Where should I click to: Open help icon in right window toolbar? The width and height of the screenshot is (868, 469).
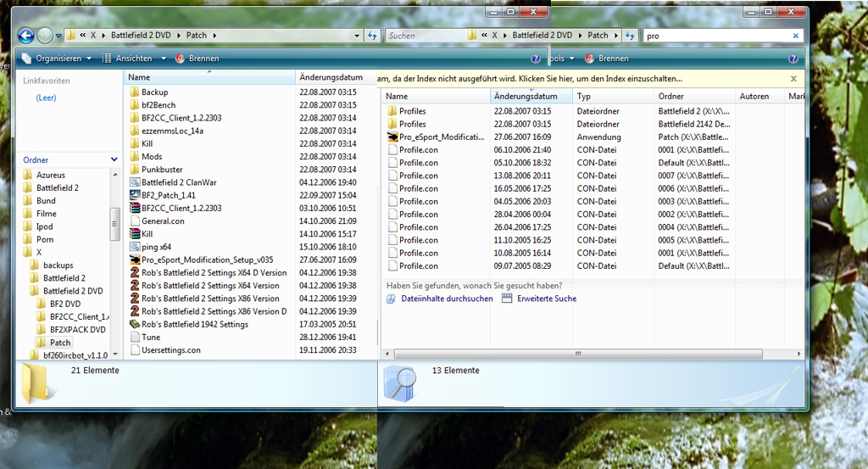(x=793, y=59)
